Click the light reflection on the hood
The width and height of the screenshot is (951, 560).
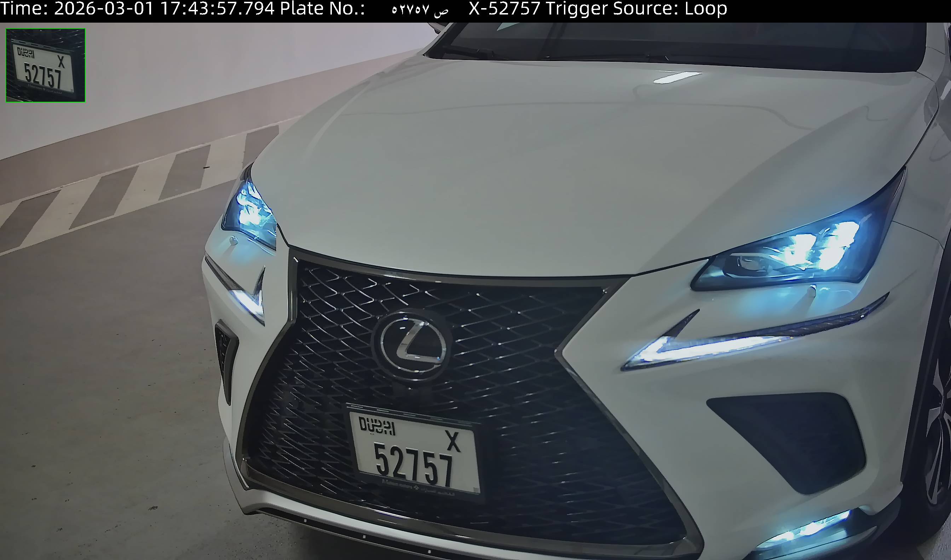[x=678, y=77]
